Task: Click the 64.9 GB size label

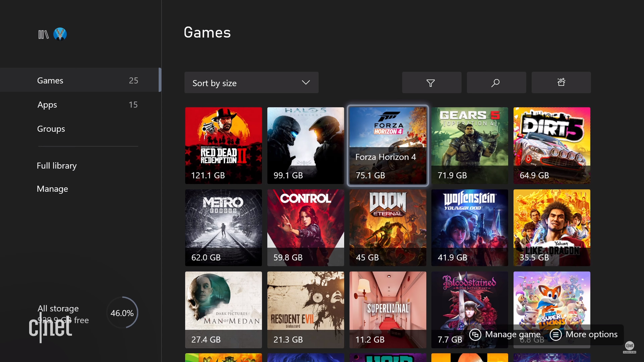Action: (534, 175)
